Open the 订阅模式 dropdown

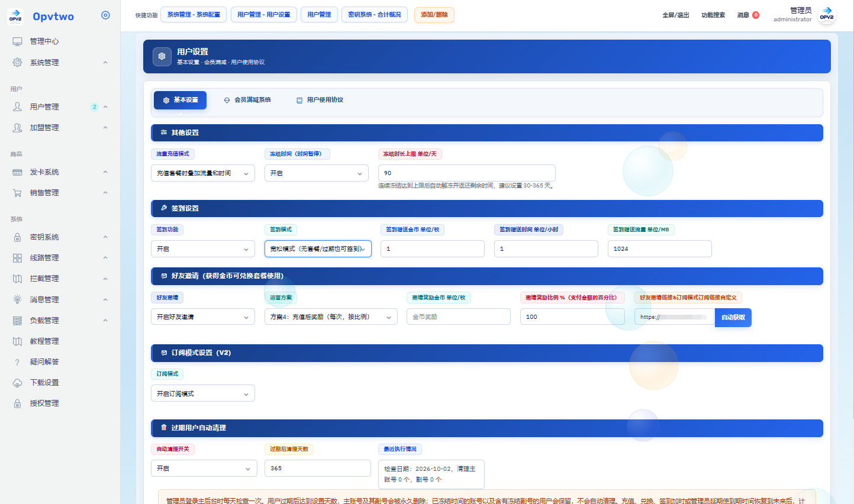click(203, 393)
